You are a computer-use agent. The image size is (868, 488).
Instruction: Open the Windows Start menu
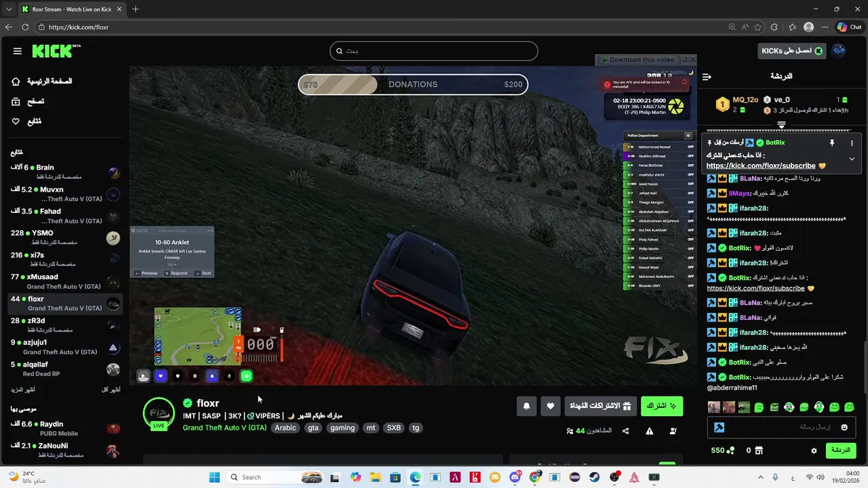tap(214, 477)
